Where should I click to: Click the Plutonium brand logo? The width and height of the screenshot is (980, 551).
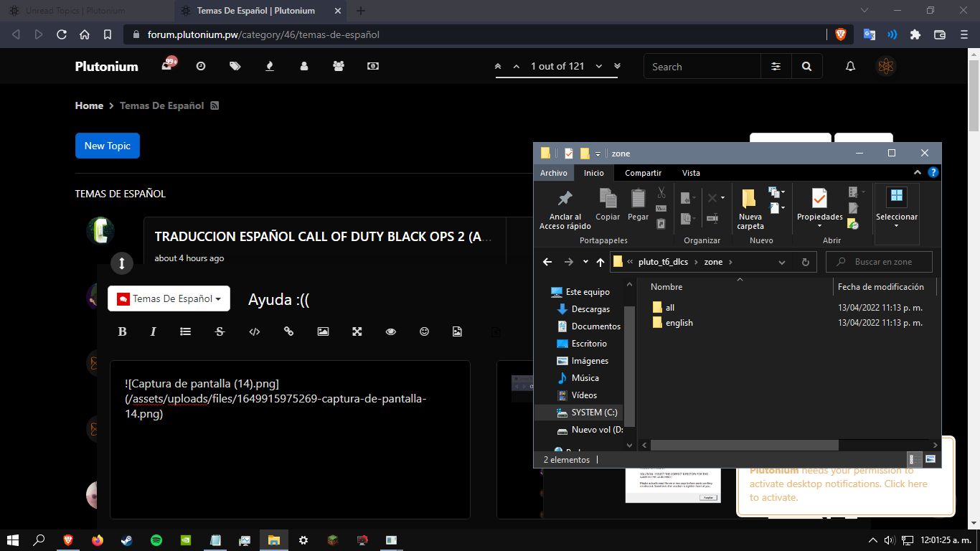pyautogui.click(x=107, y=66)
